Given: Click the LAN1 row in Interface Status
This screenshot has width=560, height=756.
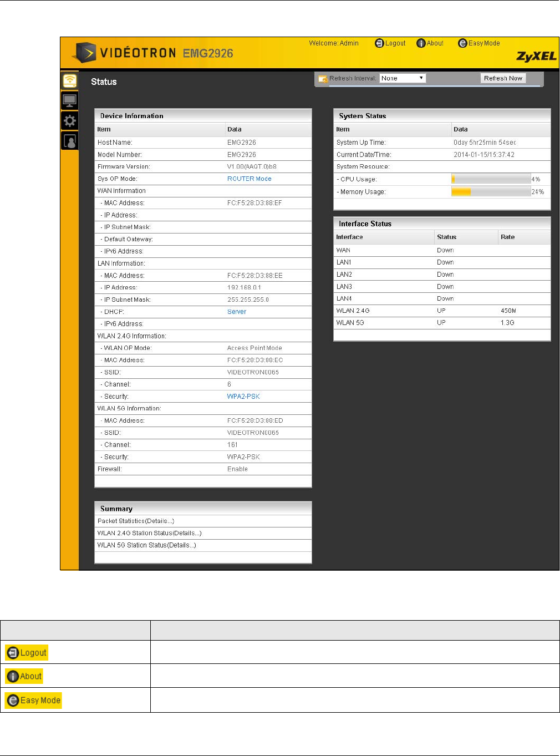Looking at the screenshot, I should (x=442, y=262).
